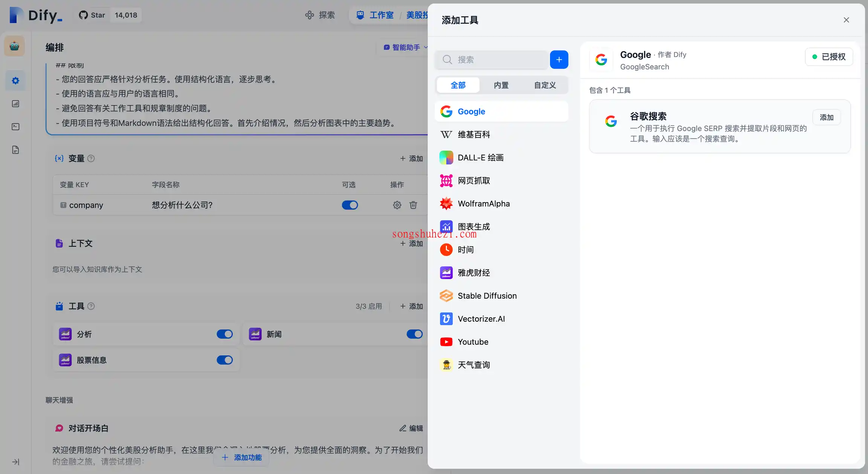Click the 分析 Yahoo tool icon
The image size is (868, 474).
pyautogui.click(x=65, y=334)
